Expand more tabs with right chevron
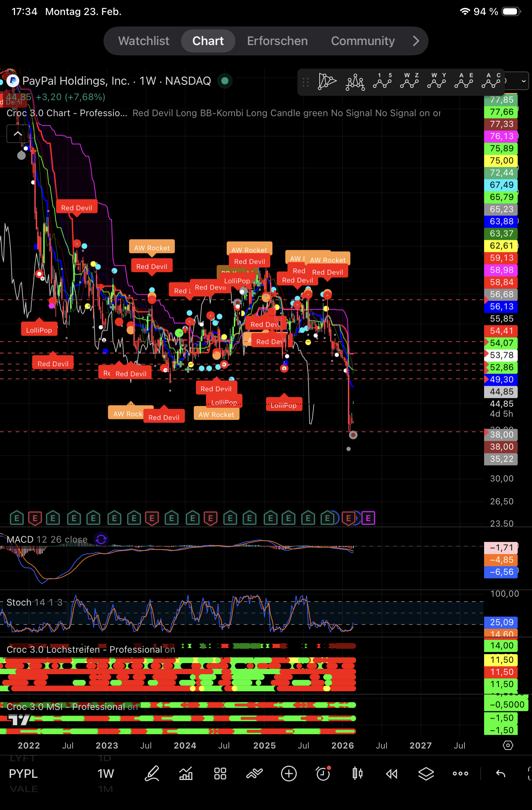Screen dimensions: 532x810 (x=415, y=41)
